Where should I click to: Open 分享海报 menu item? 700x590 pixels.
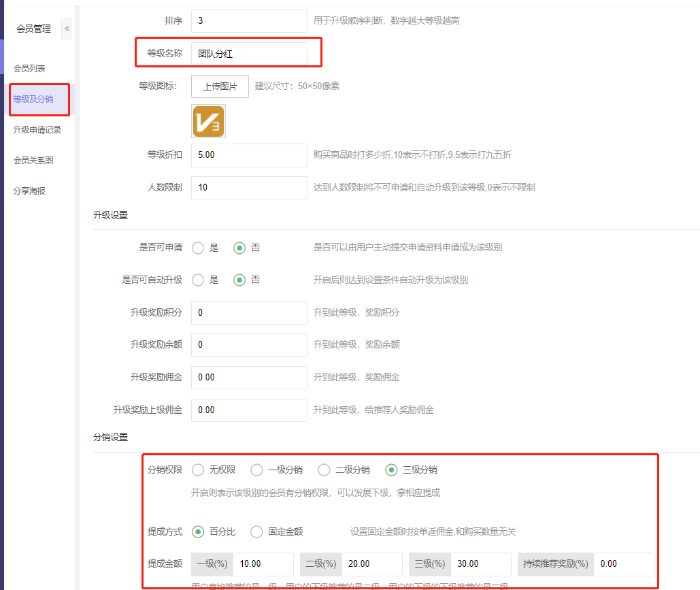tap(29, 191)
